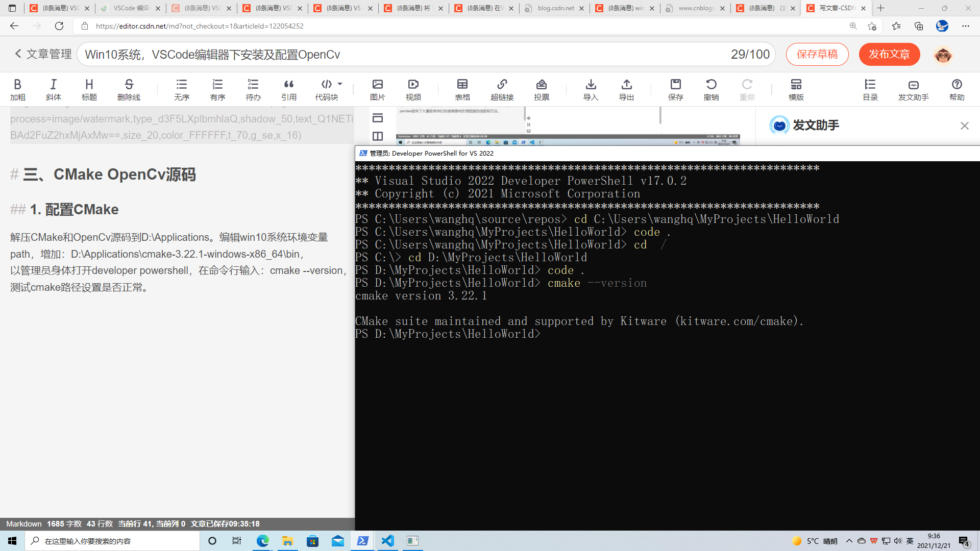
Task: Toggle split-pane preview layout icon
Action: tap(378, 136)
